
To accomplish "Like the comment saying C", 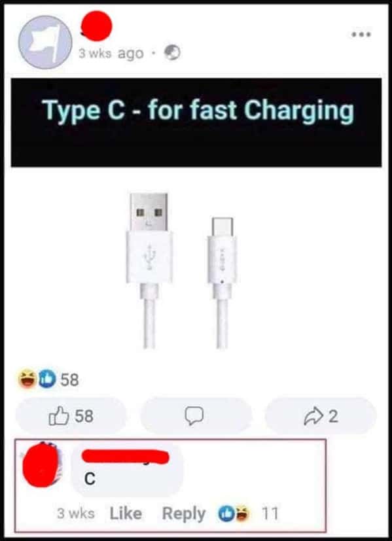I will tap(126, 514).
